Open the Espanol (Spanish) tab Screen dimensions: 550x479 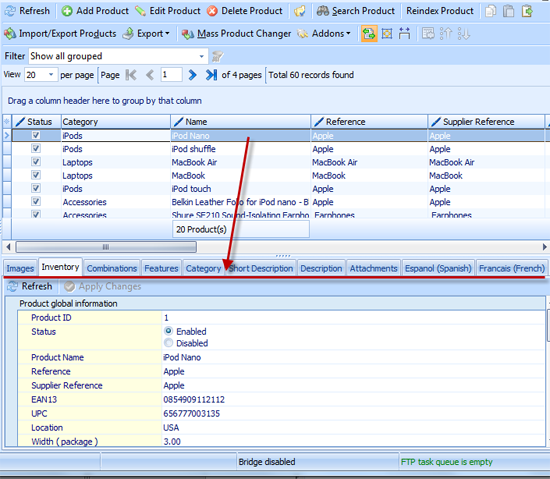coord(438,268)
